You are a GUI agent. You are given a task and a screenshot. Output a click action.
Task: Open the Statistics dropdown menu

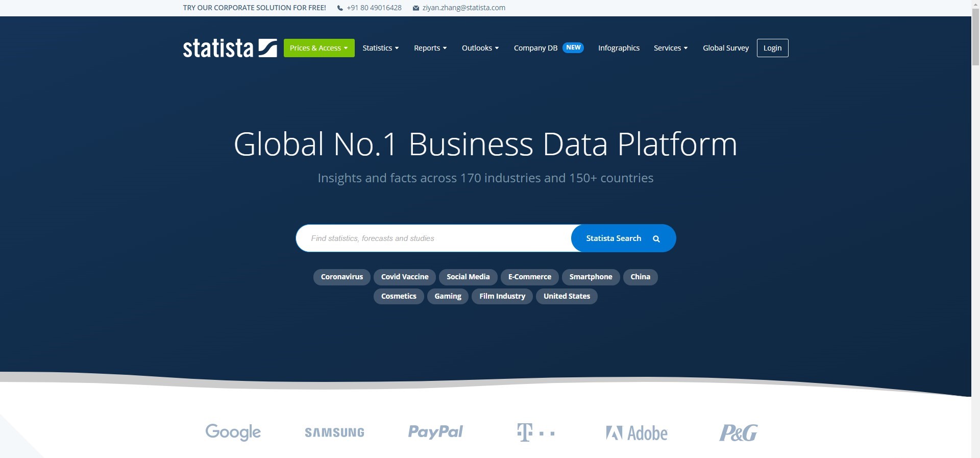pos(381,48)
